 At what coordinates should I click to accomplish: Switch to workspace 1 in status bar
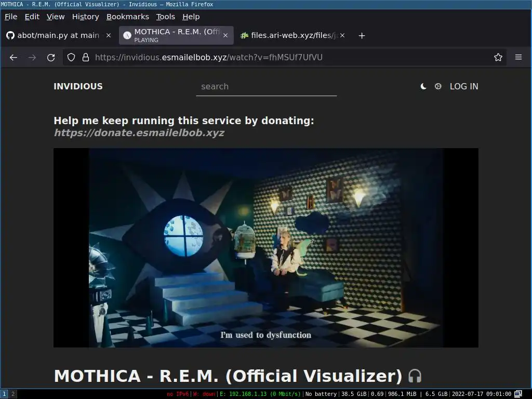4,394
